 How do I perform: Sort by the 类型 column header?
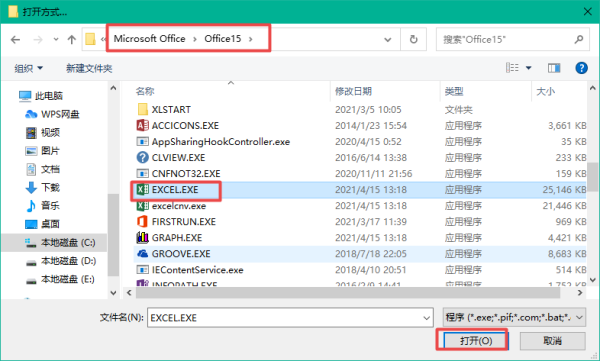pos(454,91)
